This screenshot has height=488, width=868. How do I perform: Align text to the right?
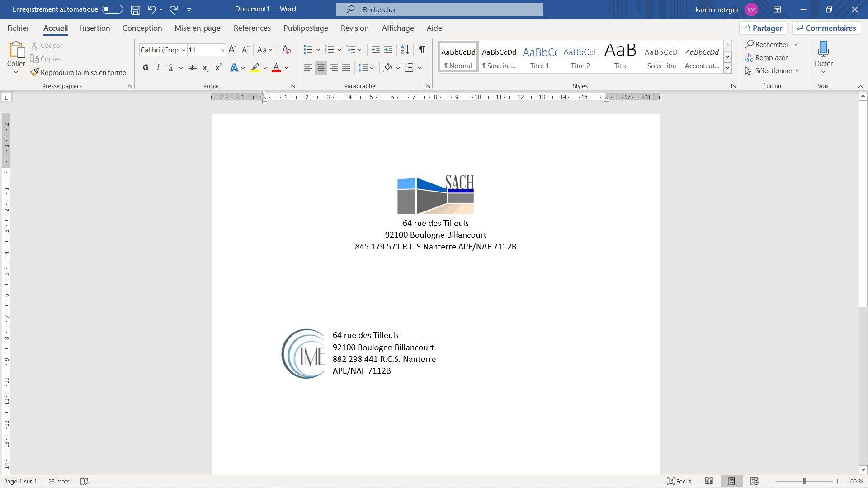tap(334, 68)
